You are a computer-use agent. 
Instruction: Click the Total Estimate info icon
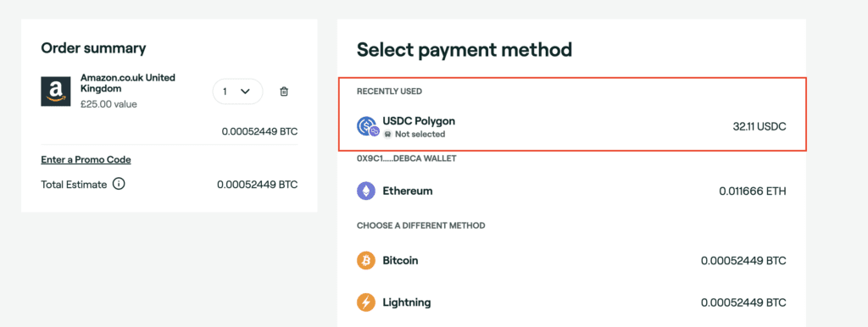[x=119, y=184]
